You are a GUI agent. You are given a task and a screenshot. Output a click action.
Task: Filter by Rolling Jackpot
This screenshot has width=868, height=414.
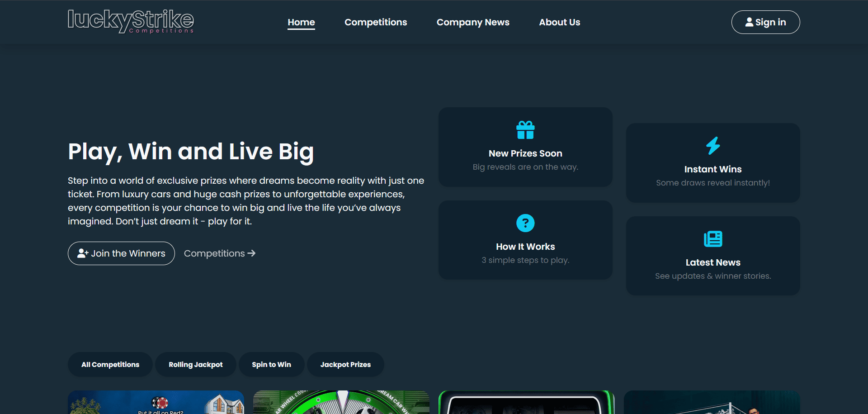point(196,365)
